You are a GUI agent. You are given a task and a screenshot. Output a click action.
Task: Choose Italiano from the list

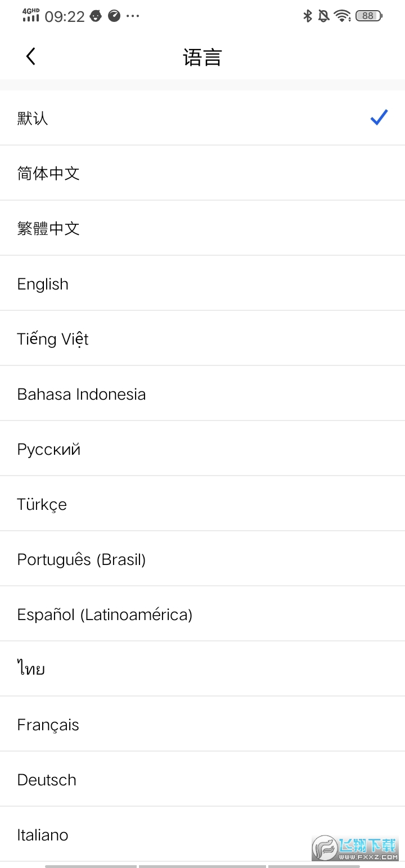click(43, 835)
